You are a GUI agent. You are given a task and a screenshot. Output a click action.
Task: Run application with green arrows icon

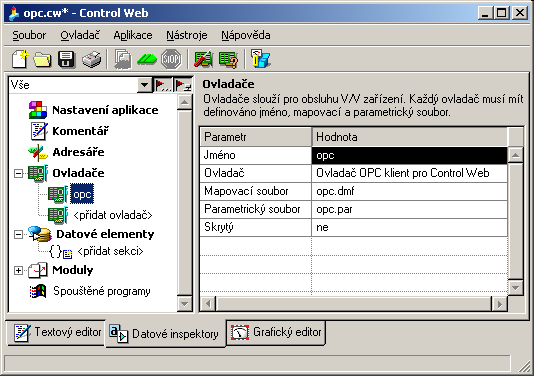pyautogui.click(x=147, y=60)
